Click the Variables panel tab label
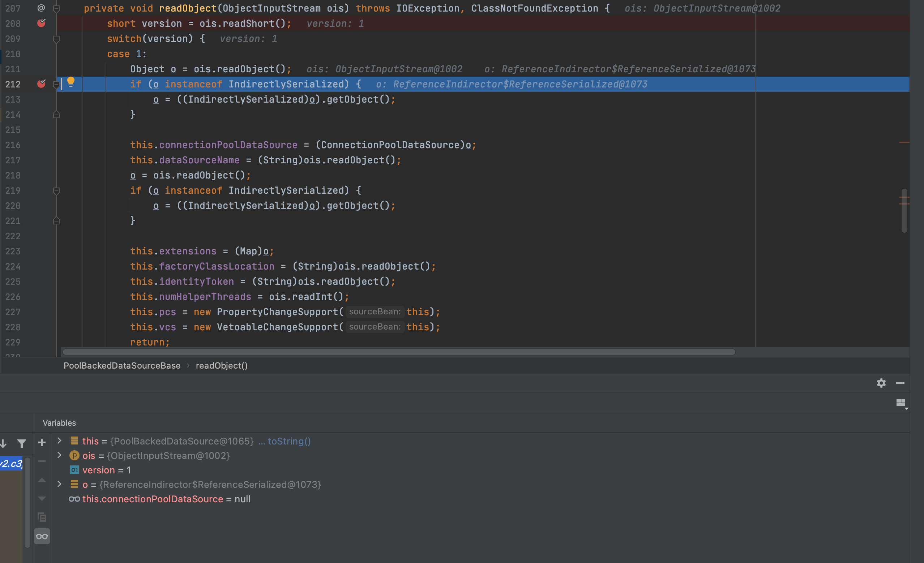Screen dimensions: 924x563 pyautogui.click(x=59, y=423)
